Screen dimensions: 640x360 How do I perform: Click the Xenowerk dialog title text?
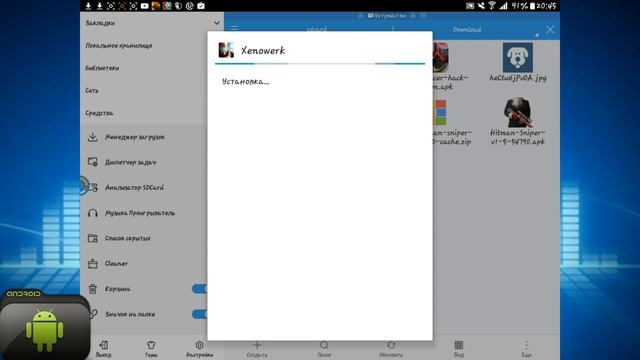point(263,51)
